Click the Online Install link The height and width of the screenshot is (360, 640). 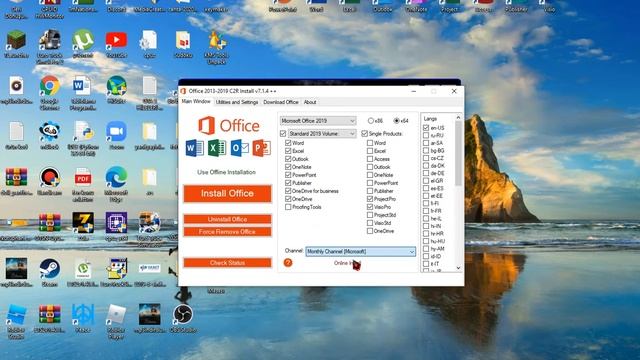click(347, 263)
